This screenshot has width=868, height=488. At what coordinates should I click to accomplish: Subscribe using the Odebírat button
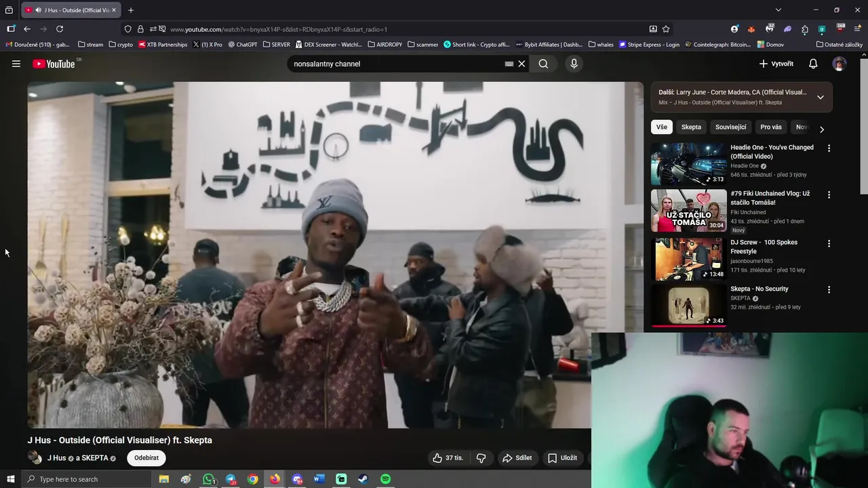tap(146, 458)
